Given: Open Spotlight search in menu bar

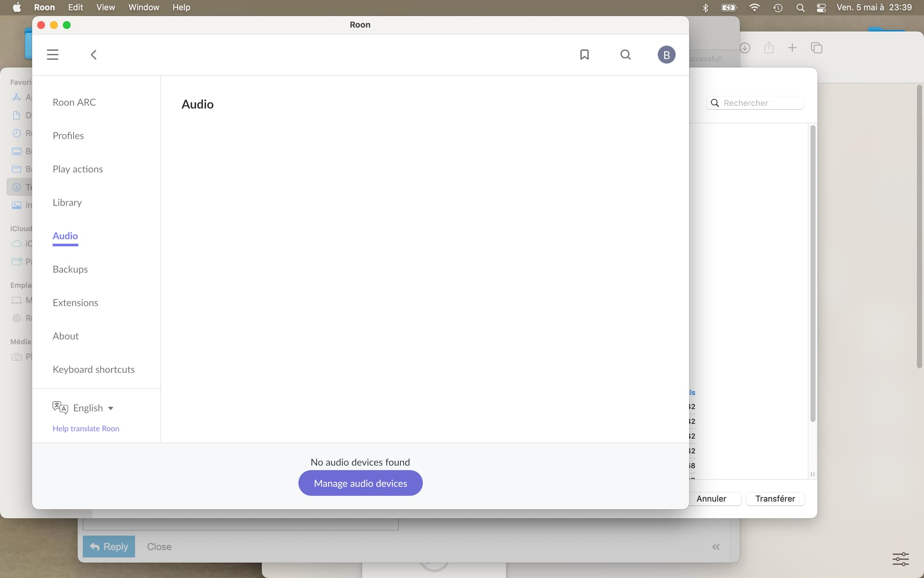Looking at the screenshot, I should pyautogui.click(x=800, y=8).
